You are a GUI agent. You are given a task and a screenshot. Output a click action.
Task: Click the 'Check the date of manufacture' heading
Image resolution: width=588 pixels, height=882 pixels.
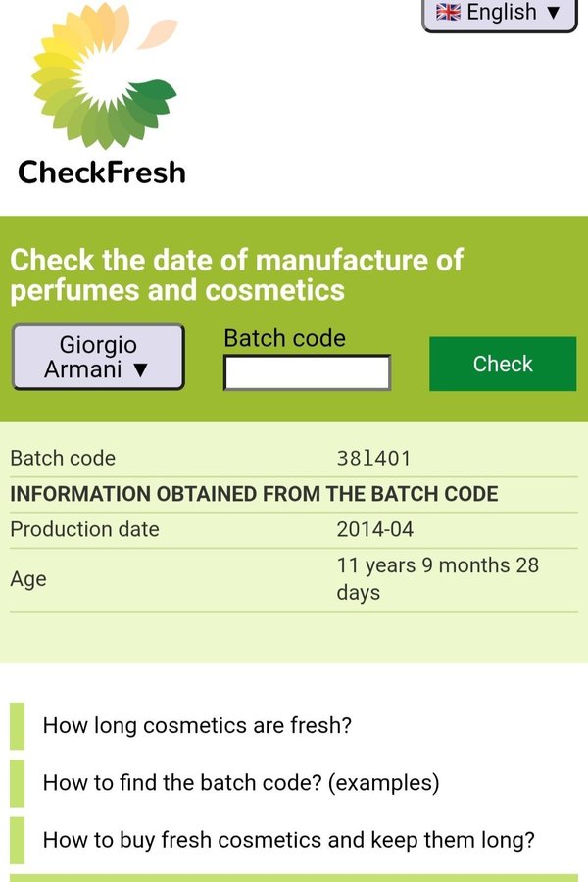pos(236,274)
